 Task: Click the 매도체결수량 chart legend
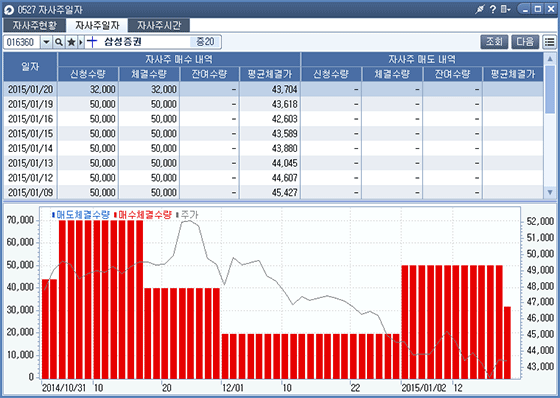click(81, 215)
